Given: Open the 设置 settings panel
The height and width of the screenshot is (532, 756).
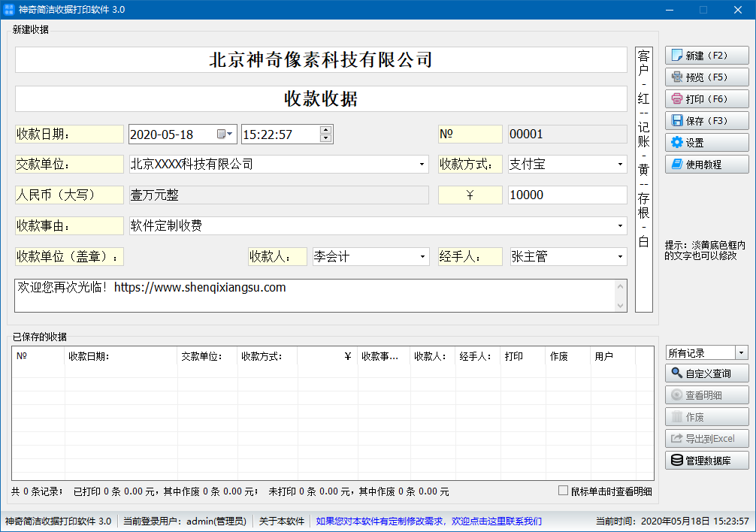Looking at the screenshot, I should coord(706,142).
